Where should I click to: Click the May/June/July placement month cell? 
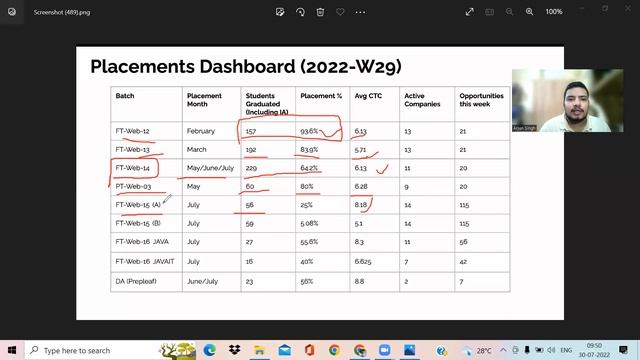pyautogui.click(x=210, y=168)
